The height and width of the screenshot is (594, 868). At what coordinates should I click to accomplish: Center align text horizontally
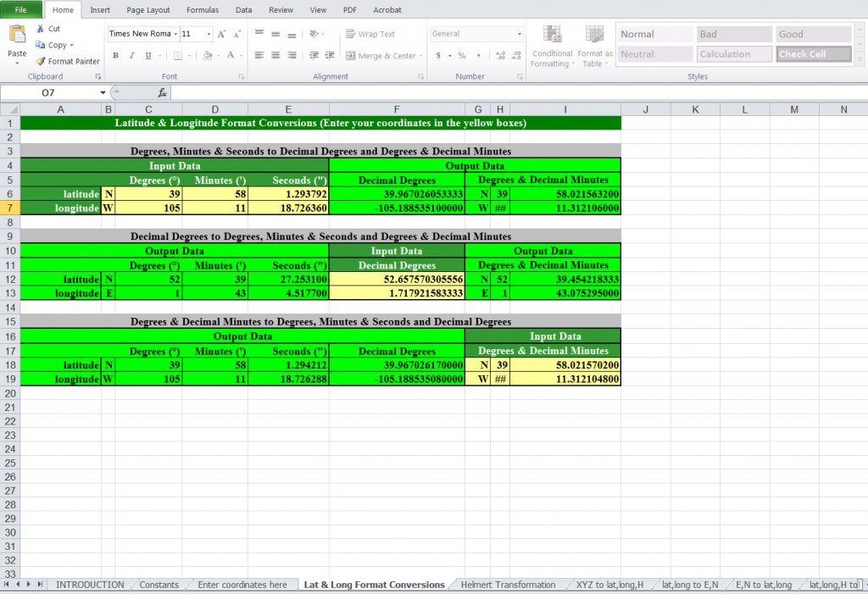[x=275, y=56]
